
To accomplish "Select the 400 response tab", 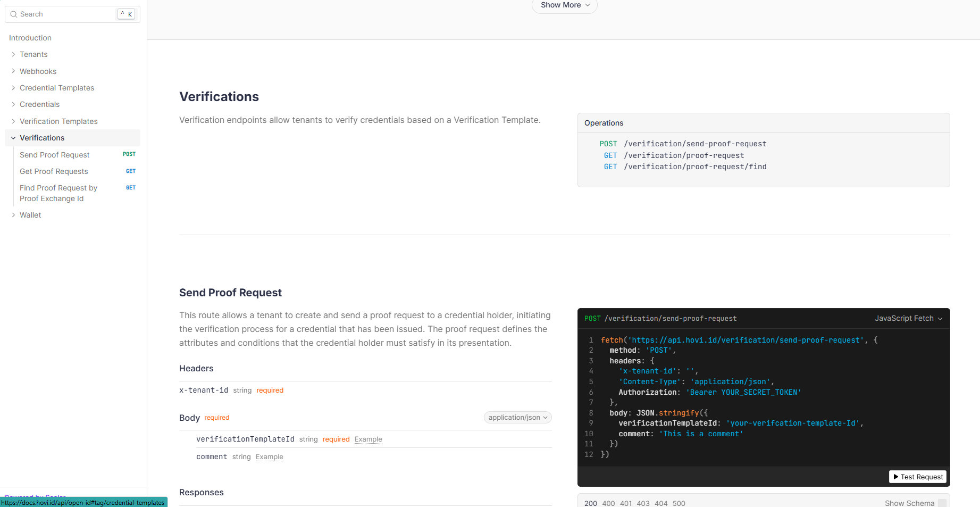I will coord(608,503).
